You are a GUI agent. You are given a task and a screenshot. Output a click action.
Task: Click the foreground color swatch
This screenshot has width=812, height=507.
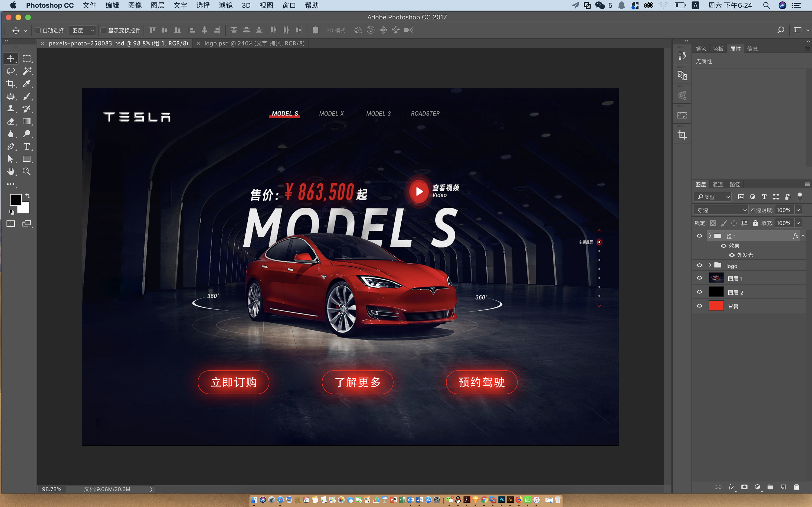[x=15, y=200]
